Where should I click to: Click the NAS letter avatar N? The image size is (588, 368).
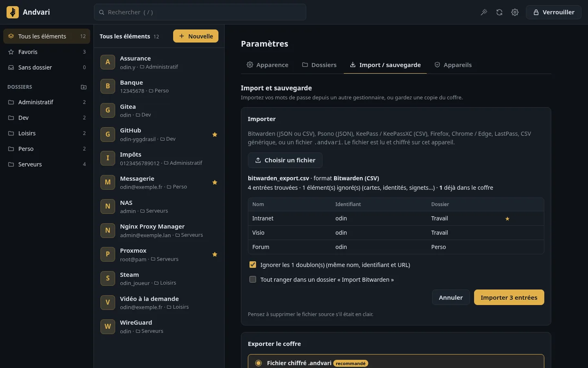click(x=108, y=206)
